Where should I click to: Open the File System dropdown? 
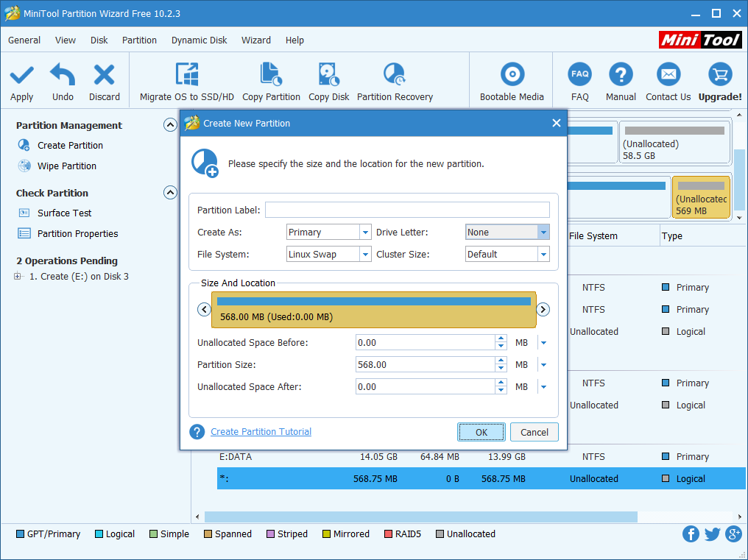click(365, 255)
